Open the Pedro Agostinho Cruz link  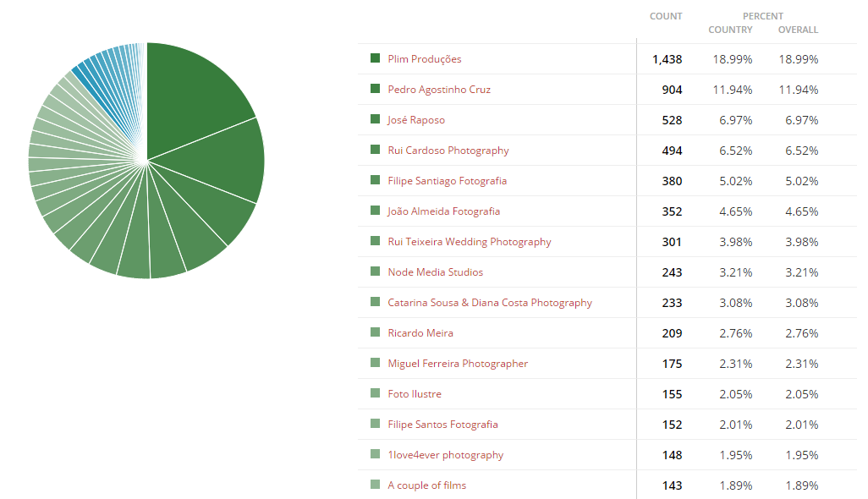(439, 90)
